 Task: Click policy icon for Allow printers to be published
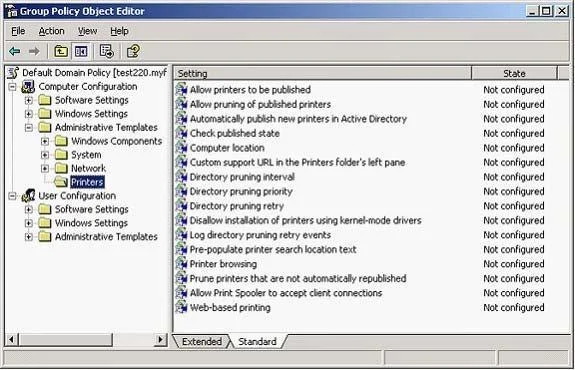click(182, 89)
